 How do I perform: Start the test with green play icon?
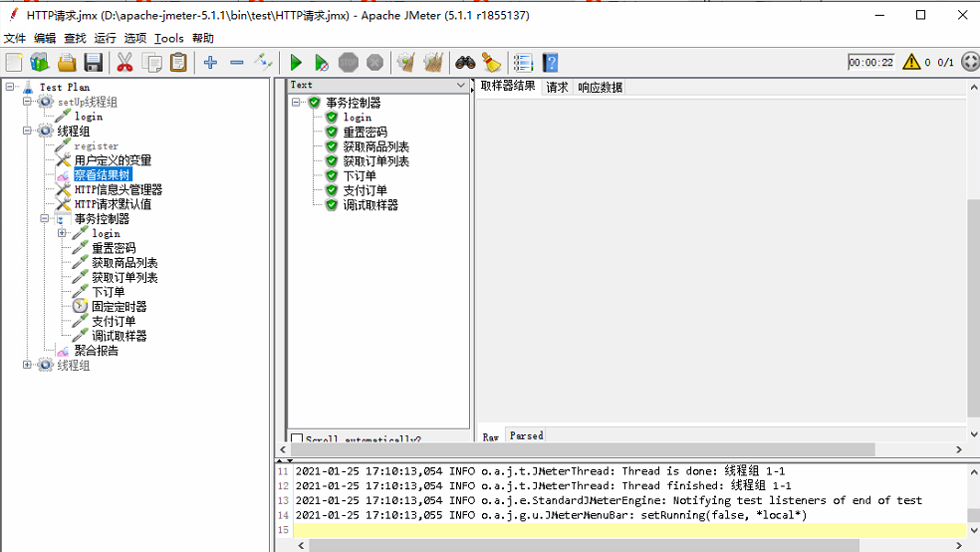pos(296,63)
